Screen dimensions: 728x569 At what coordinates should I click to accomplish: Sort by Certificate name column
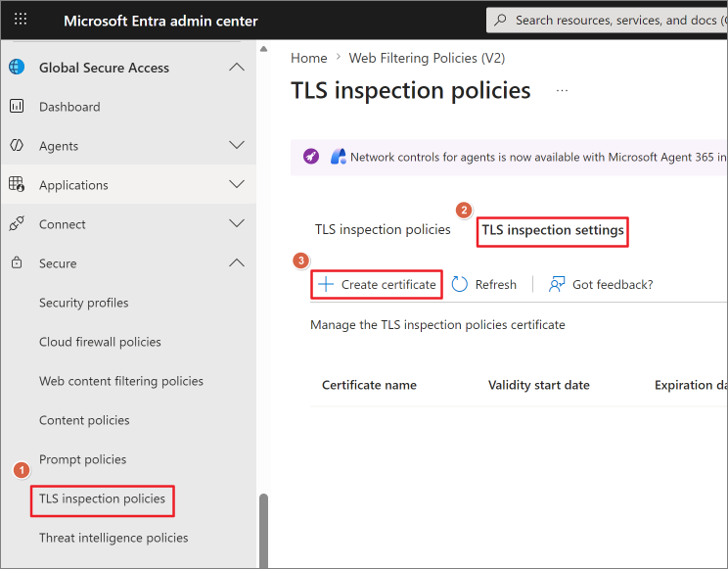coord(369,385)
